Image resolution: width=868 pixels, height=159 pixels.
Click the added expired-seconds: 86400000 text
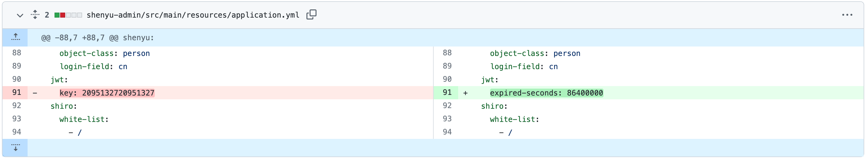[x=546, y=93]
